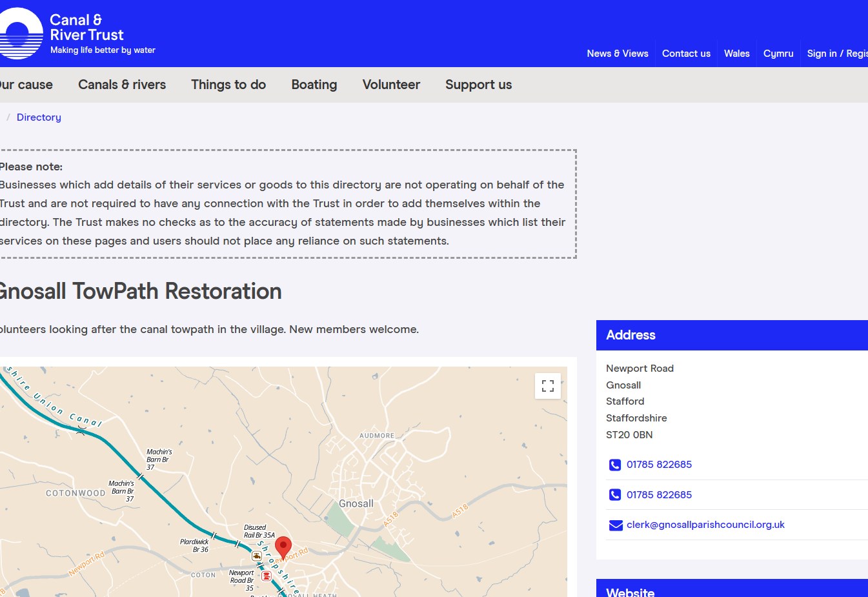Switch the site language with the Cymru link
The width and height of the screenshot is (868, 597).
(x=778, y=54)
